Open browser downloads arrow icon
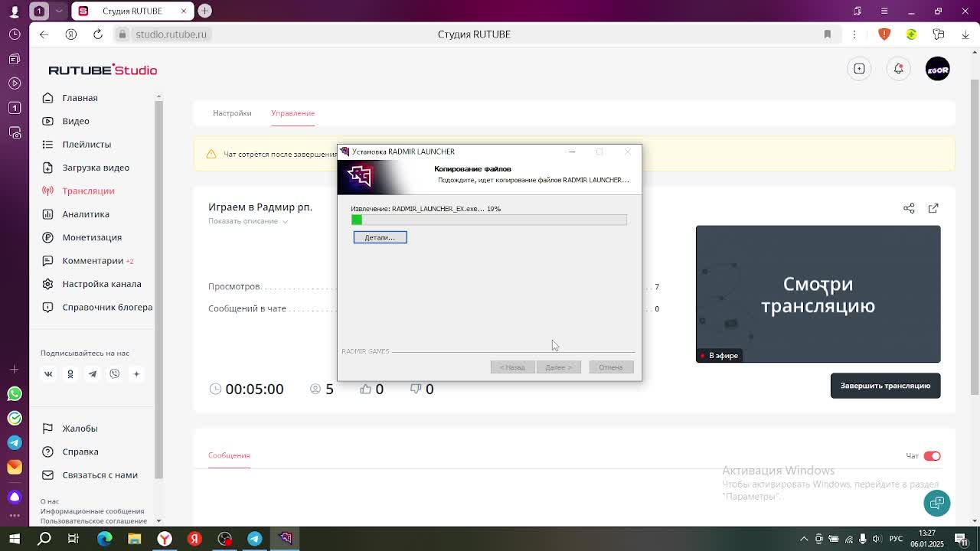Screen dimensions: 980x551 (964, 34)
